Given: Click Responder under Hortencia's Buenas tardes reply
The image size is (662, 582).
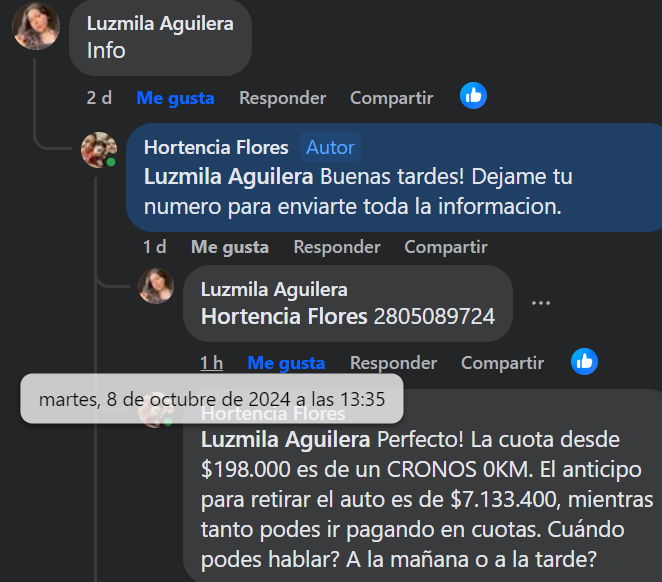Looking at the screenshot, I should [337, 247].
